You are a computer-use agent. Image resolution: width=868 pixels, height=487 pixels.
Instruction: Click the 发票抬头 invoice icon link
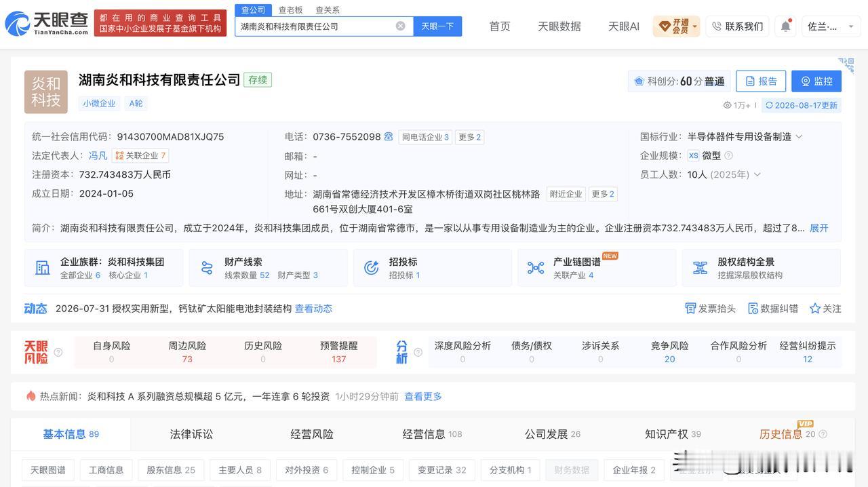tap(710, 309)
